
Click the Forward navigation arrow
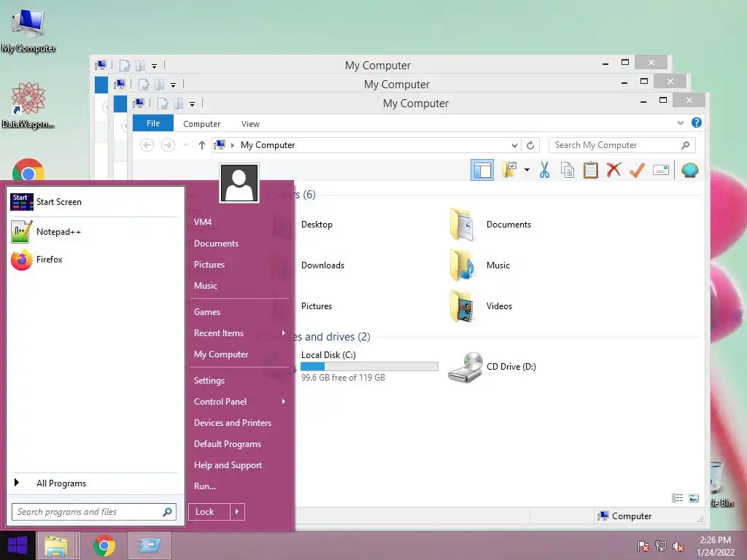[x=168, y=145]
